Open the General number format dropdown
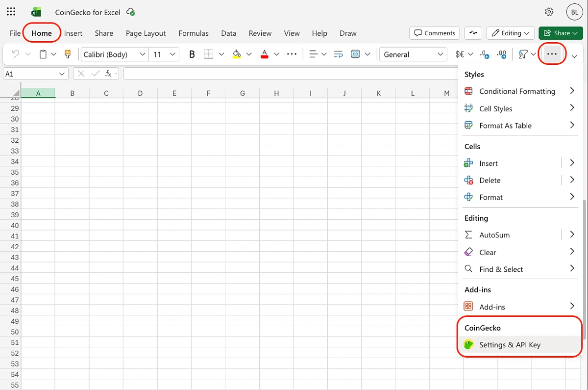Screen dimensions: 588x390 pyautogui.click(x=413, y=54)
